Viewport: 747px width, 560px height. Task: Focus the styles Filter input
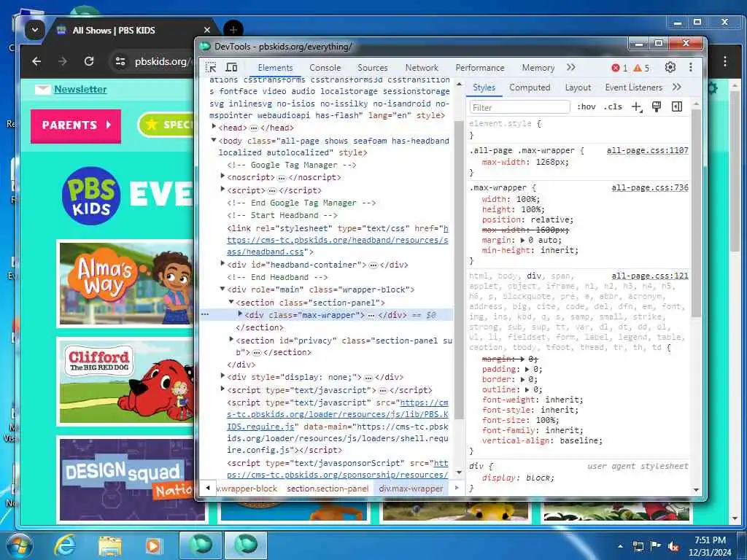click(519, 107)
